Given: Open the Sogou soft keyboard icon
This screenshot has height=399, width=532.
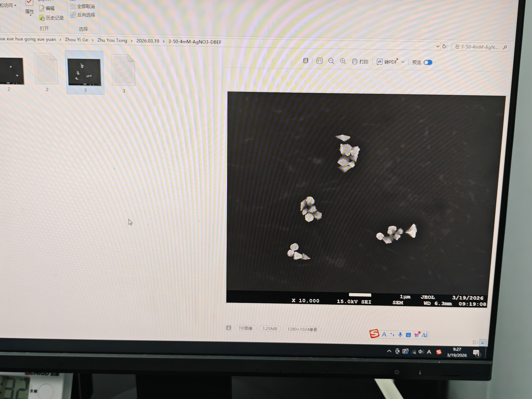Looking at the screenshot, I should coord(408,335).
